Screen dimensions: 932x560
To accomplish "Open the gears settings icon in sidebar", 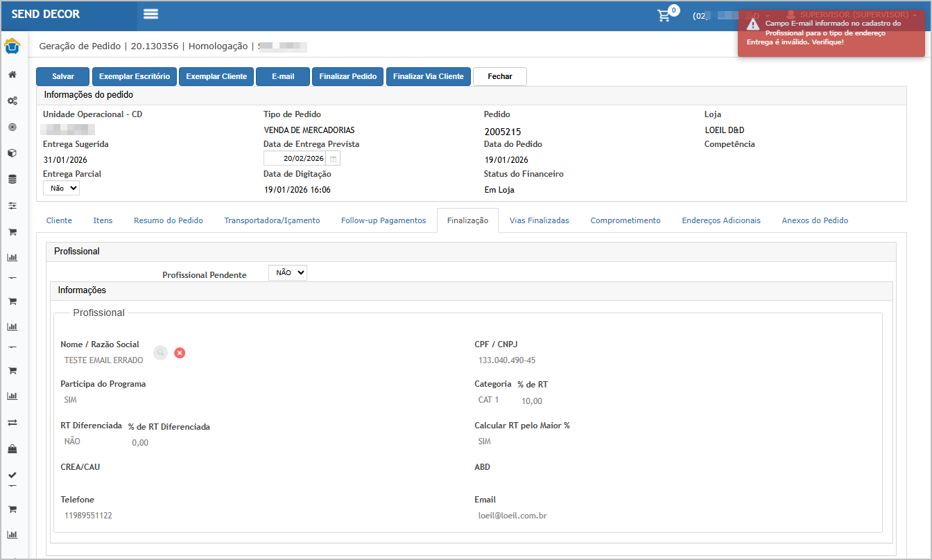I will coord(12,101).
